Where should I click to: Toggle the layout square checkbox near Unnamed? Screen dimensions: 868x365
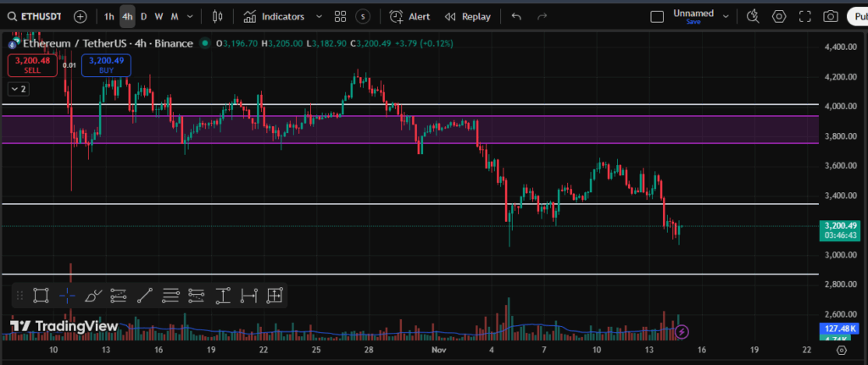[657, 16]
